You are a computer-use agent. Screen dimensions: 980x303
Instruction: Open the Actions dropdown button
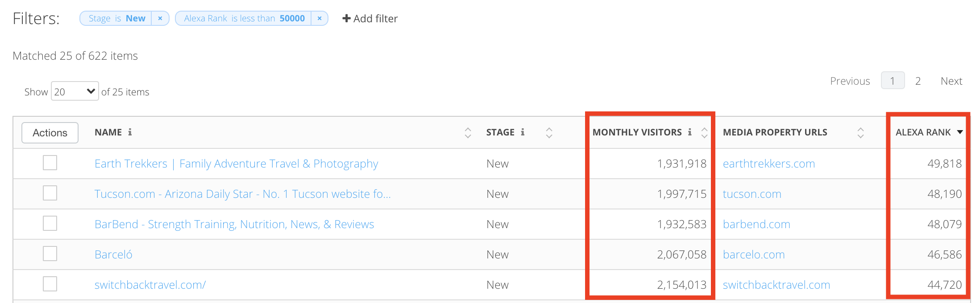tap(50, 133)
